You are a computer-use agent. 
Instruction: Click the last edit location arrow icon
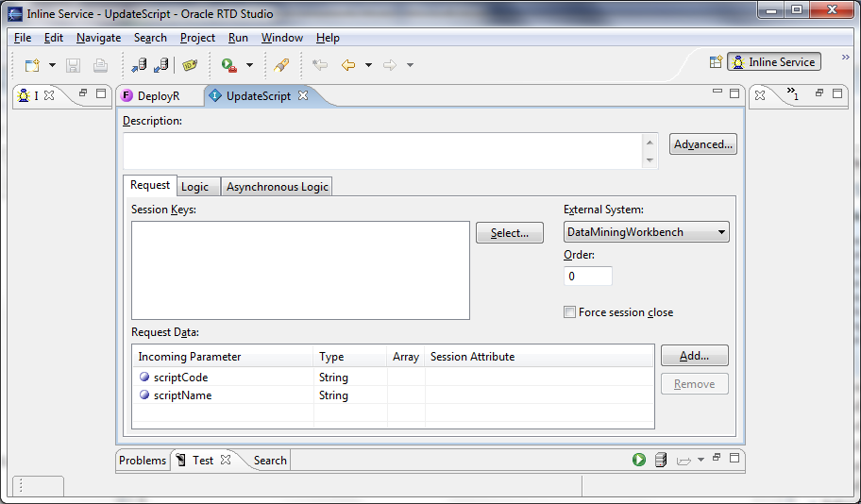tap(320, 65)
